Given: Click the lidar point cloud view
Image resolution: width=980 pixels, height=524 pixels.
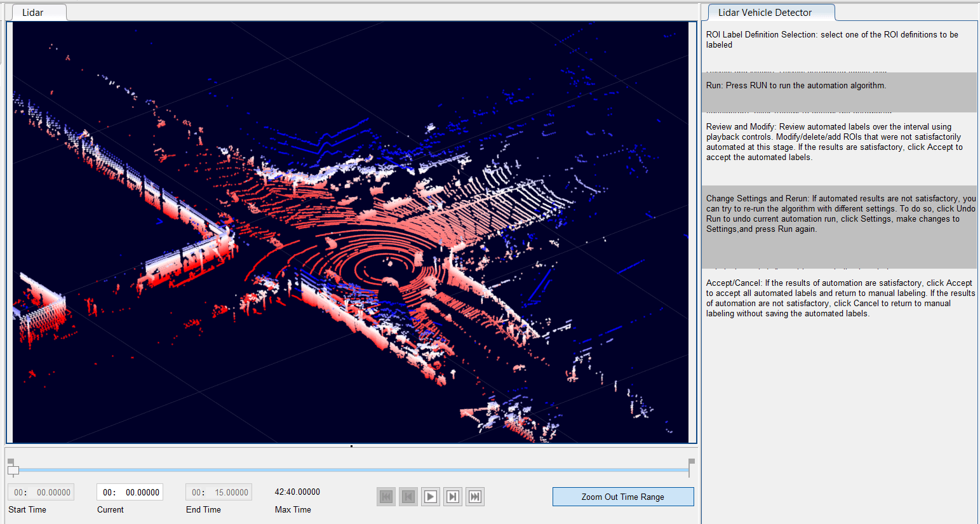Looking at the screenshot, I should point(351,232).
